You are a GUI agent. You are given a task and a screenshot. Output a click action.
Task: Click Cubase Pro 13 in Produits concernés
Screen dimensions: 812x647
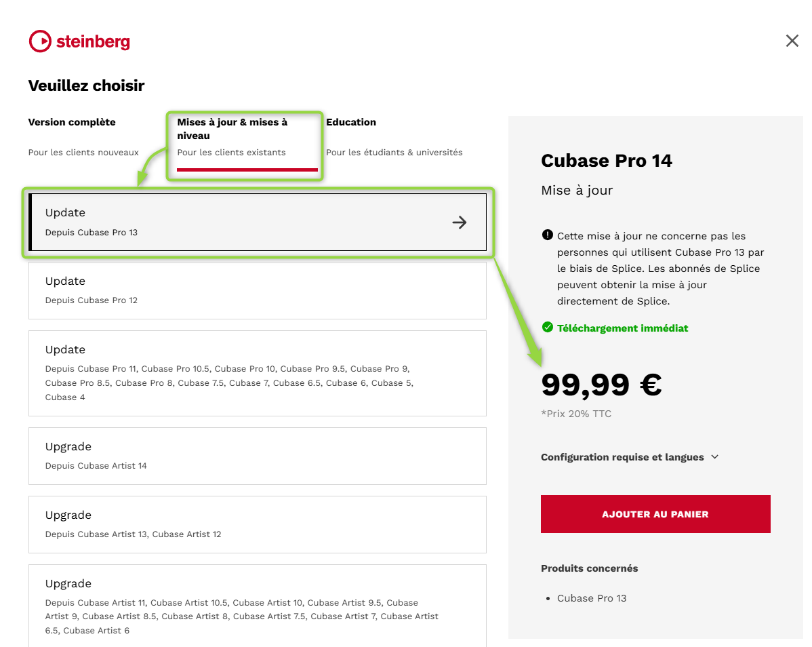592,598
